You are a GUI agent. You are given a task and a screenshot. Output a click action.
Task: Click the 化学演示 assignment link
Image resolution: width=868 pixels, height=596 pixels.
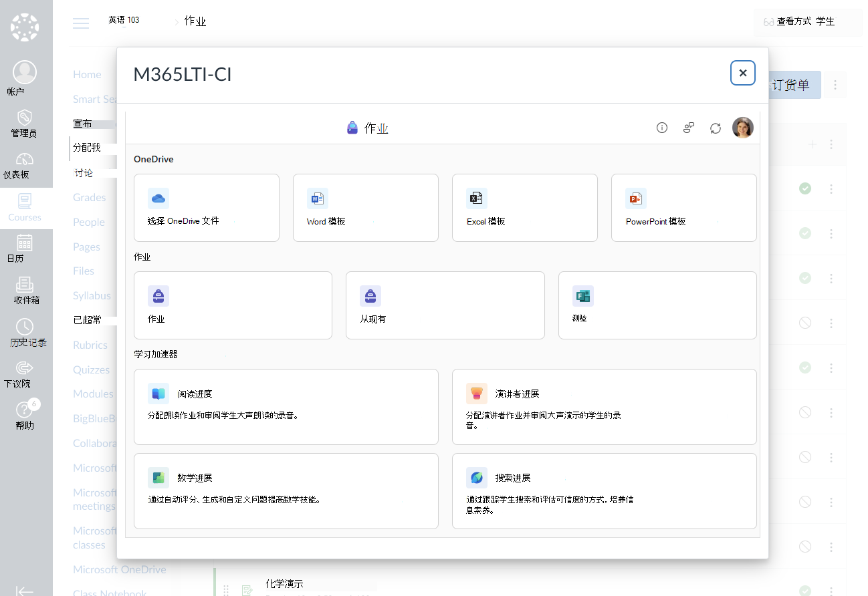(284, 583)
